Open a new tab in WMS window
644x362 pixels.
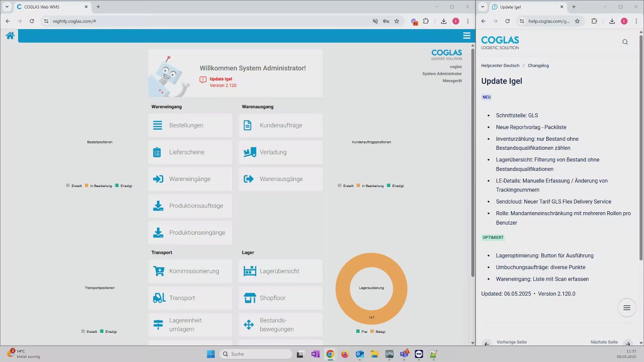pos(98,7)
